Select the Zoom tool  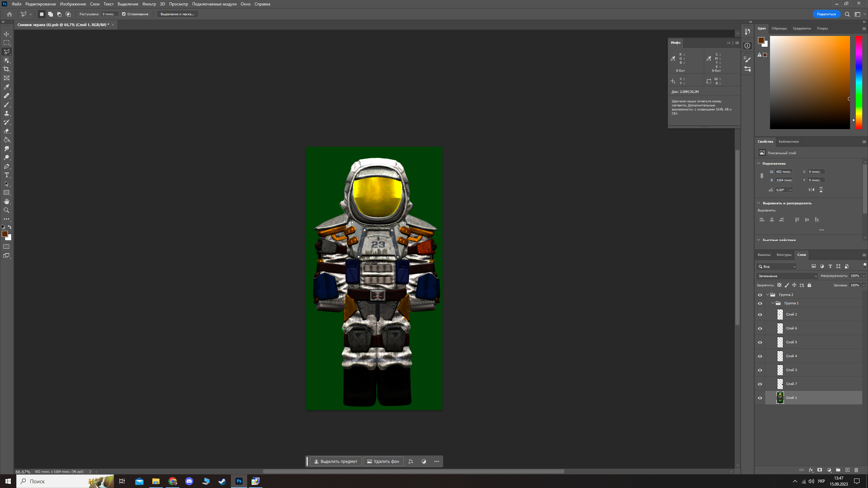tap(6, 210)
